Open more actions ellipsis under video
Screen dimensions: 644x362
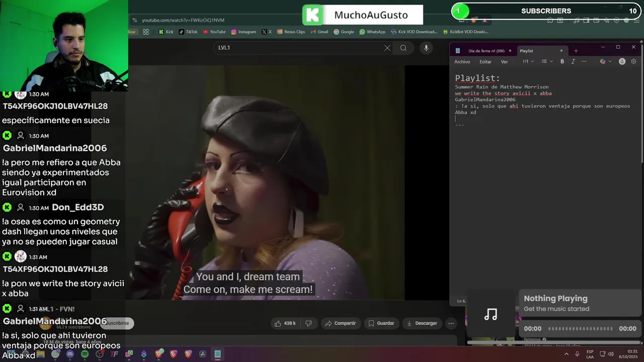click(451, 323)
